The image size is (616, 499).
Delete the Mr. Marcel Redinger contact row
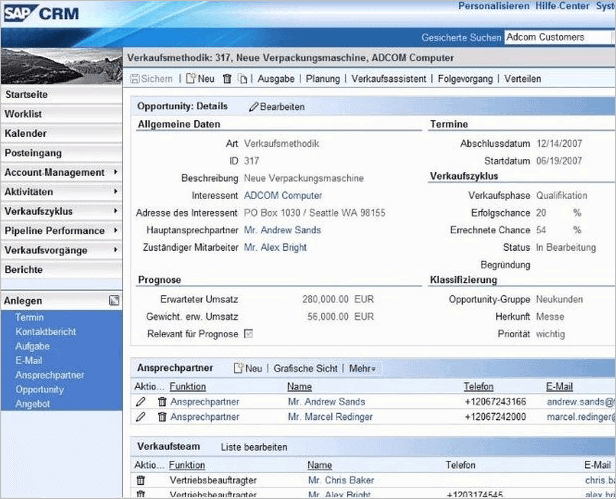(x=161, y=417)
